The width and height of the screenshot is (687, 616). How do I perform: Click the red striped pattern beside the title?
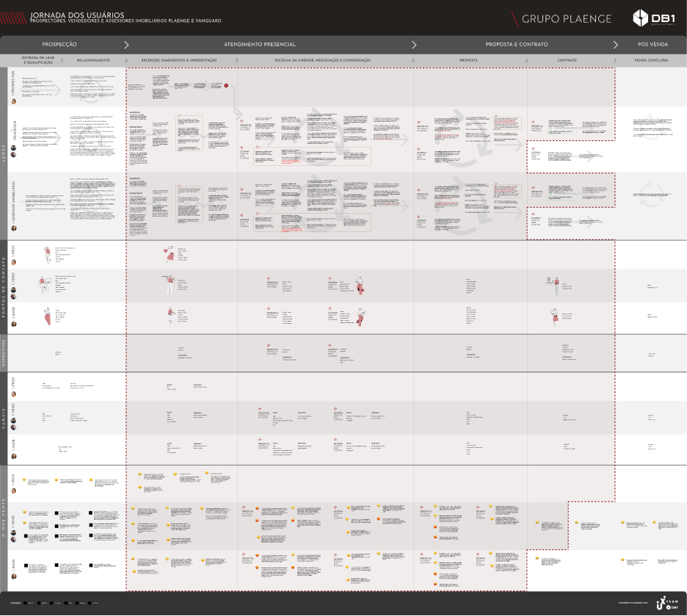13,18
